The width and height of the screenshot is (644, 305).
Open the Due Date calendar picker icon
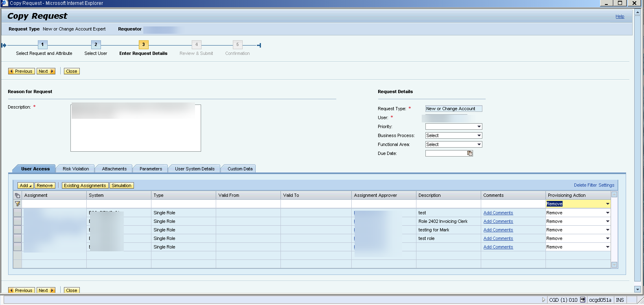pos(470,153)
